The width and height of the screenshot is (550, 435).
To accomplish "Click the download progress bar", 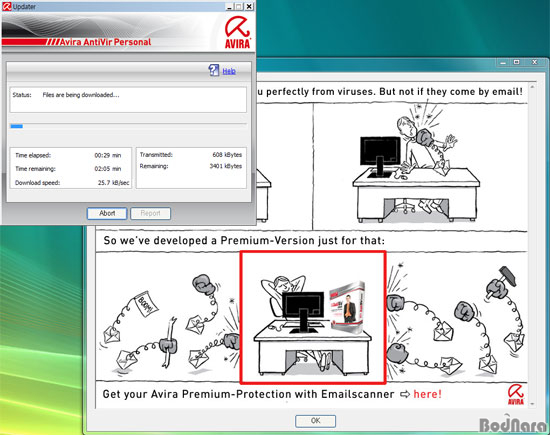I will (x=128, y=126).
